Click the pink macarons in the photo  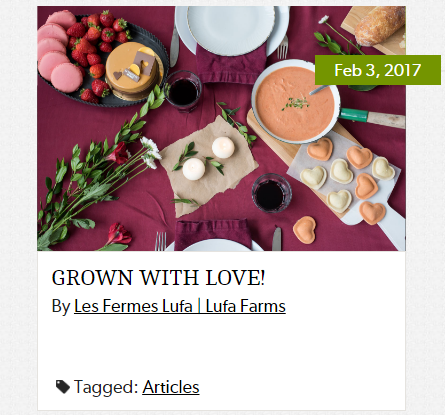coord(57,50)
